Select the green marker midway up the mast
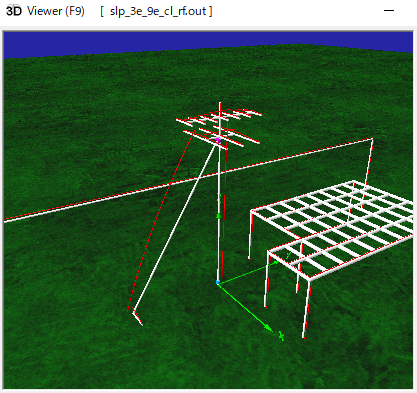Viewport: 417px width, 393px height. (x=219, y=217)
